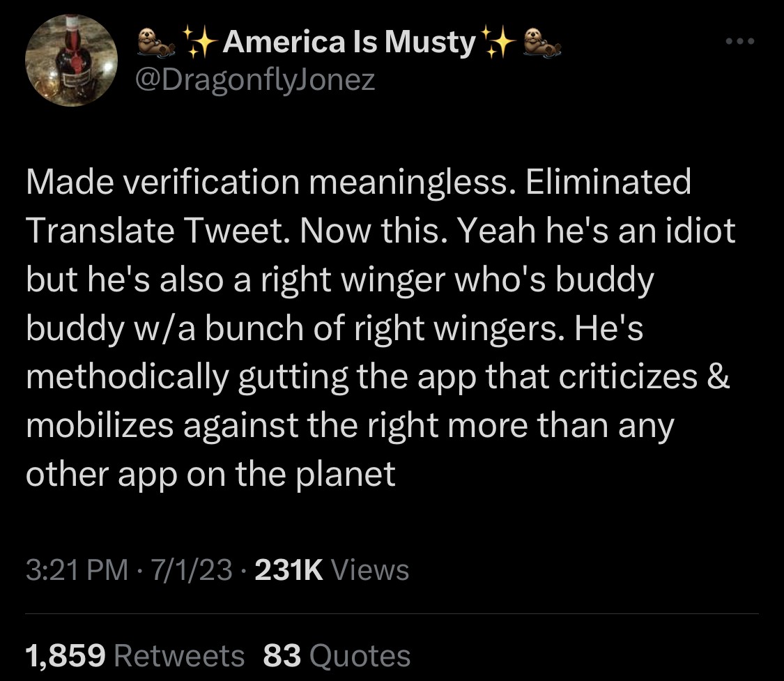Screen dimensions: 784x681
Task: Click the last line "other app on the planet"
Action: pos(210,474)
